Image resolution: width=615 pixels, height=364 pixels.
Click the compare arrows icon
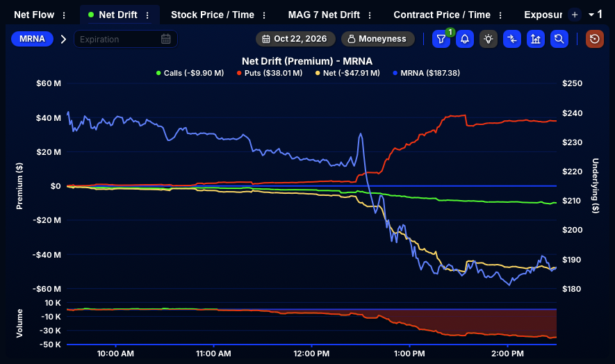click(512, 39)
